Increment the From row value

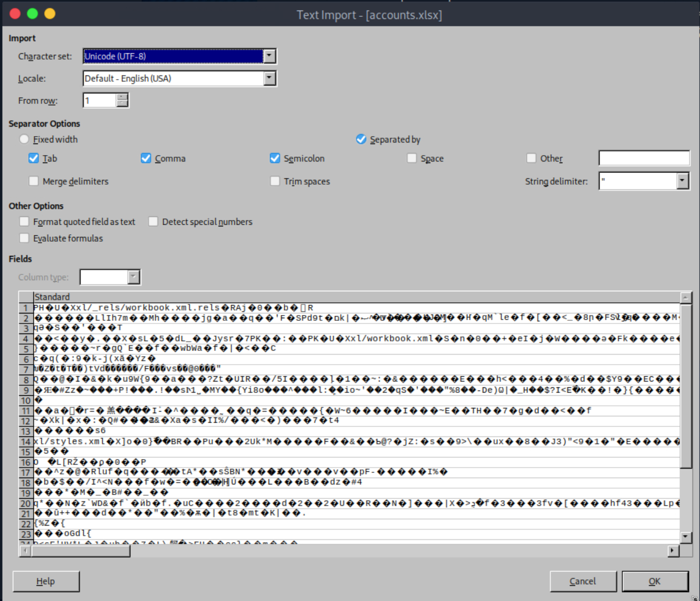(122, 97)
